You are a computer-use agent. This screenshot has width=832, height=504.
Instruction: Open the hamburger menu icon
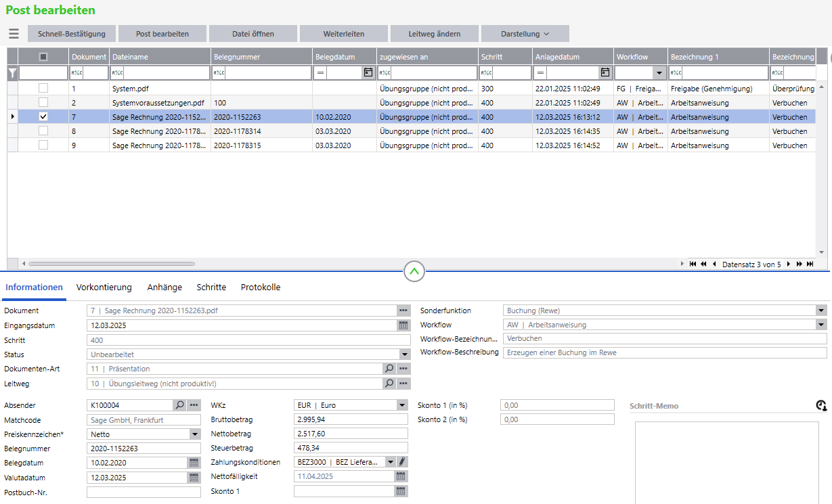pyautogui.click(x=14, y=34)
